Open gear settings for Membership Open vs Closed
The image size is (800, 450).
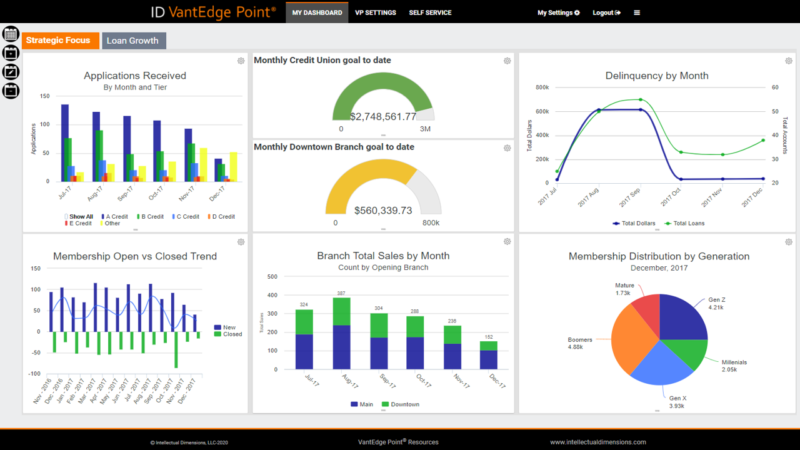coord(241,242)
